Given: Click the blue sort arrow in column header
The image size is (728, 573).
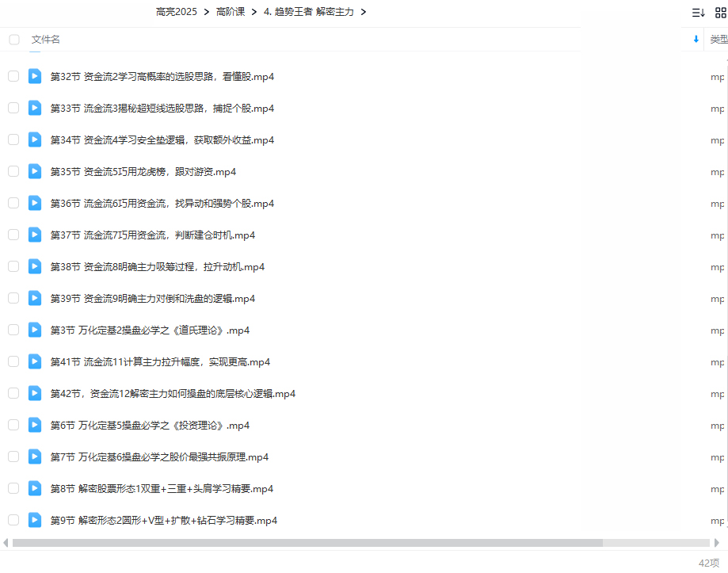Looking at the screenshot, I should 696,40.
